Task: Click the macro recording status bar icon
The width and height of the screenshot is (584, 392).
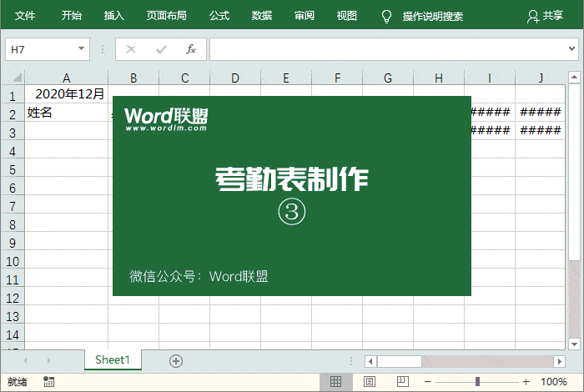Action: pyautogui.click(x=48, y=382)
